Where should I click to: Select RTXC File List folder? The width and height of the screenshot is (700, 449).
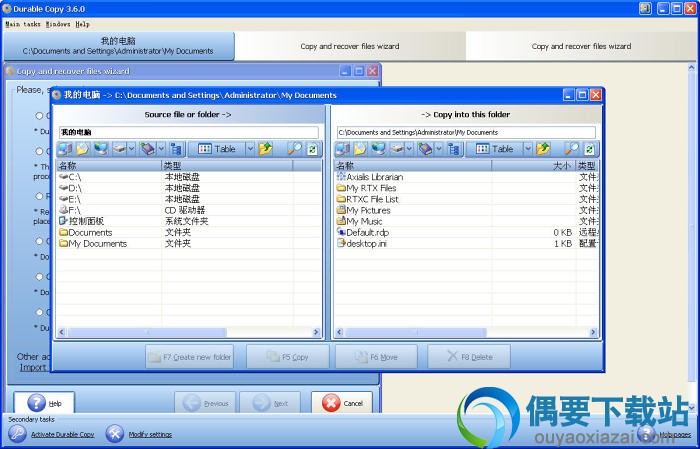click(467, 200)
